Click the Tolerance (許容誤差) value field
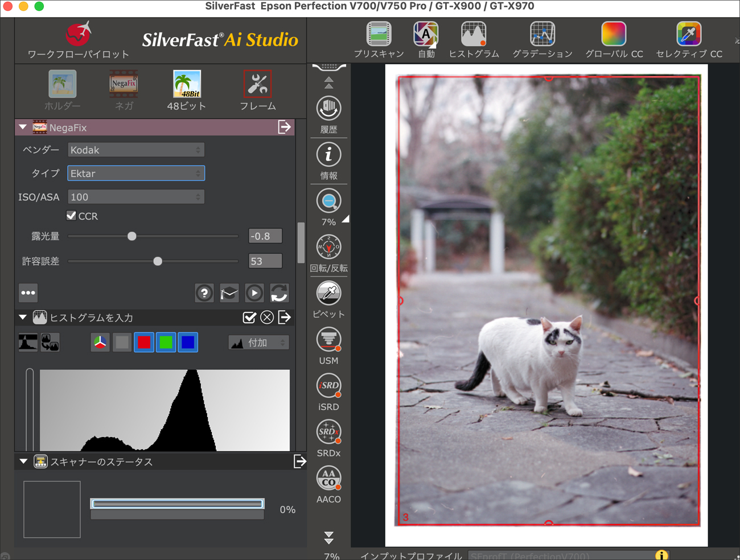The image size is (740, 560). (265, 261)
